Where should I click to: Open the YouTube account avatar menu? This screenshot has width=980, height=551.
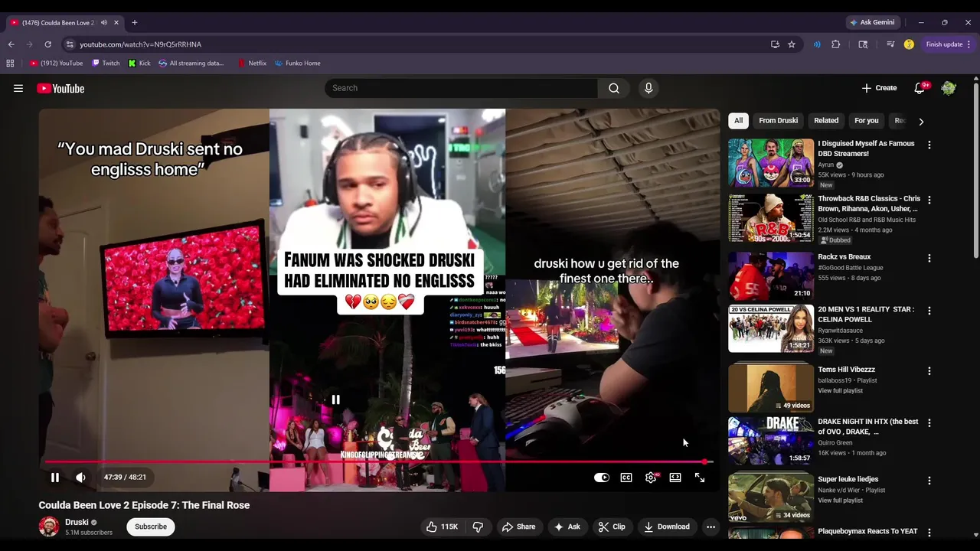[x=949, y=88]
